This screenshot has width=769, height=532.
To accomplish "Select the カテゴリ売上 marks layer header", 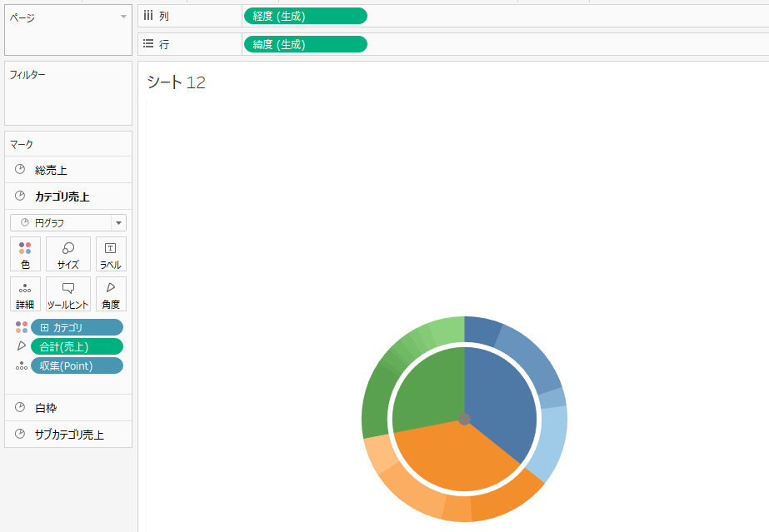I will [x=62, y=196].
